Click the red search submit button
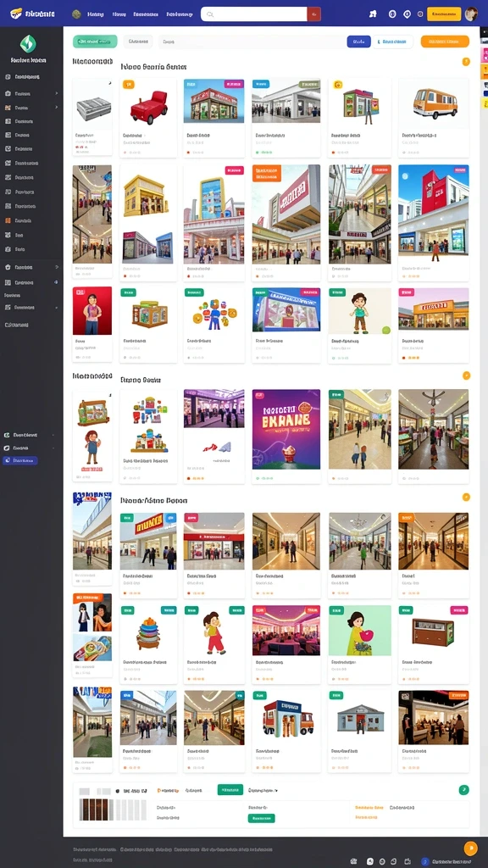488x868 pixels. coord(313,14)
